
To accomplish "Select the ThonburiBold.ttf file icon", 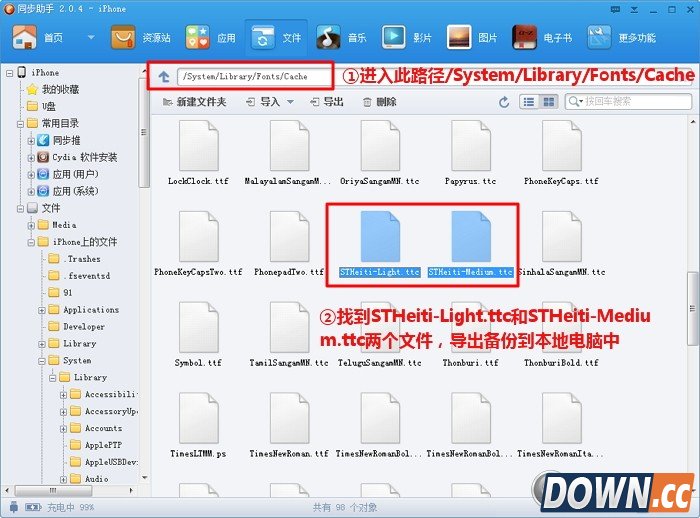I will coord(562,327).
